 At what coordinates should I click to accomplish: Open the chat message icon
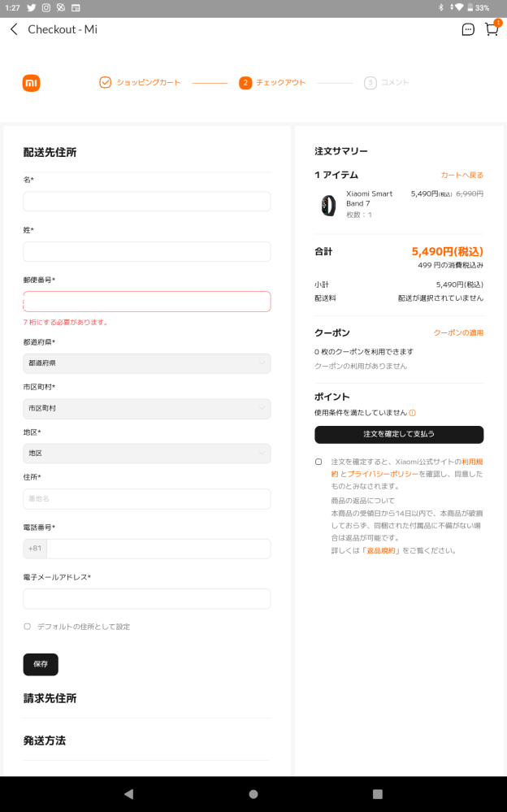(468, 29)
